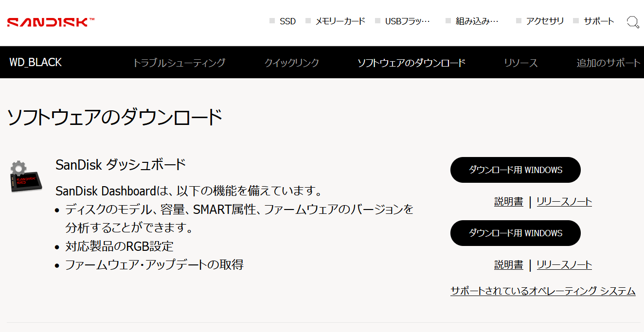This screenshot has height=332, width=644.
Task: Switch to the 追加のサポート tab
Action: (609, 63)
